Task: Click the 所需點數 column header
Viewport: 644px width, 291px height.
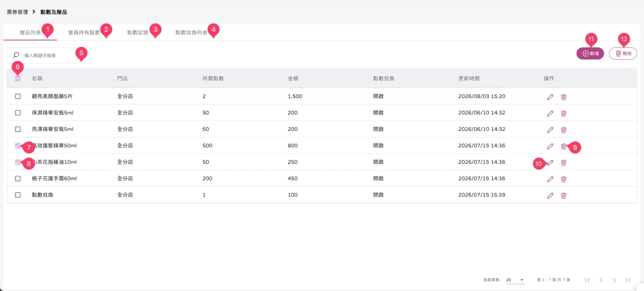Action: click(213, 78)
